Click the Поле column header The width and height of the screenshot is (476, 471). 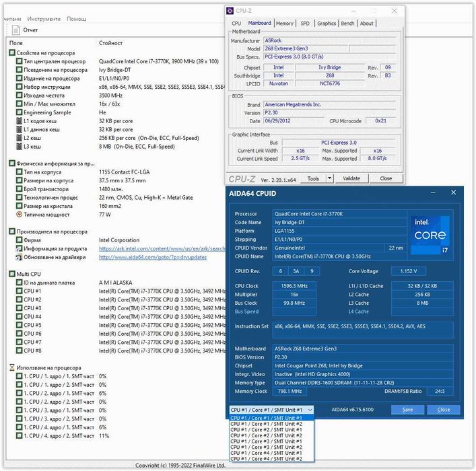[x=16, y=43]
